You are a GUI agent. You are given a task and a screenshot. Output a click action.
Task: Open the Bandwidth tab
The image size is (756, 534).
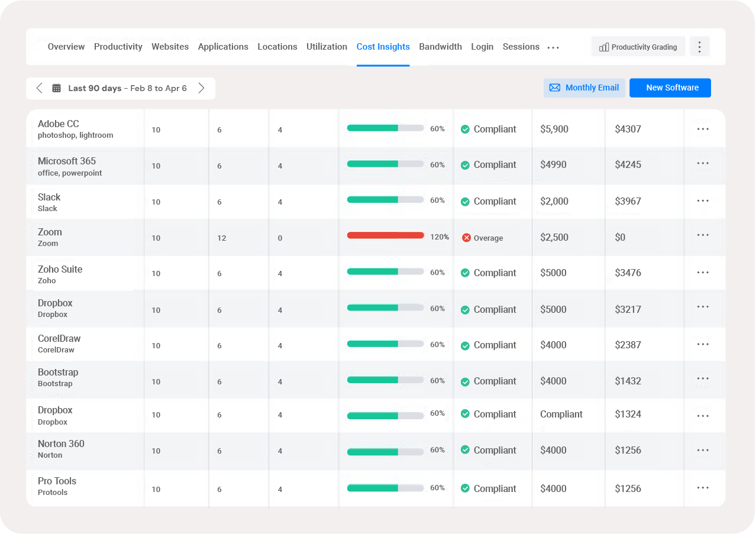pyautogui.click(x=441, y=47)
